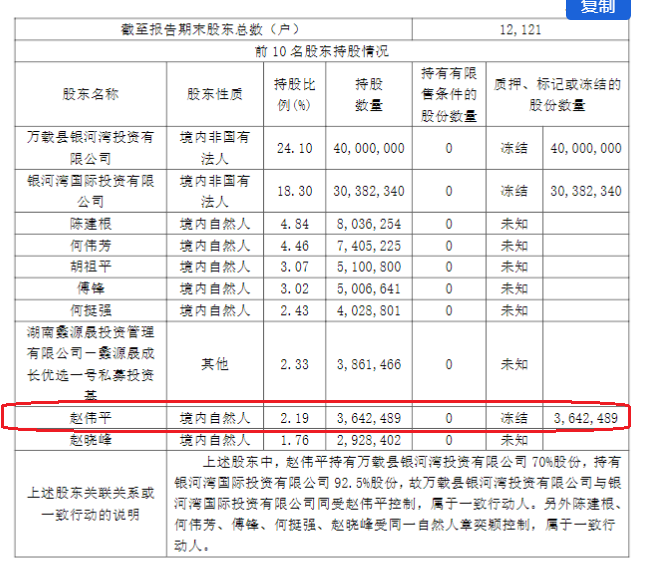Click the 24.10 shareholding percentage cell

[294, 147]
